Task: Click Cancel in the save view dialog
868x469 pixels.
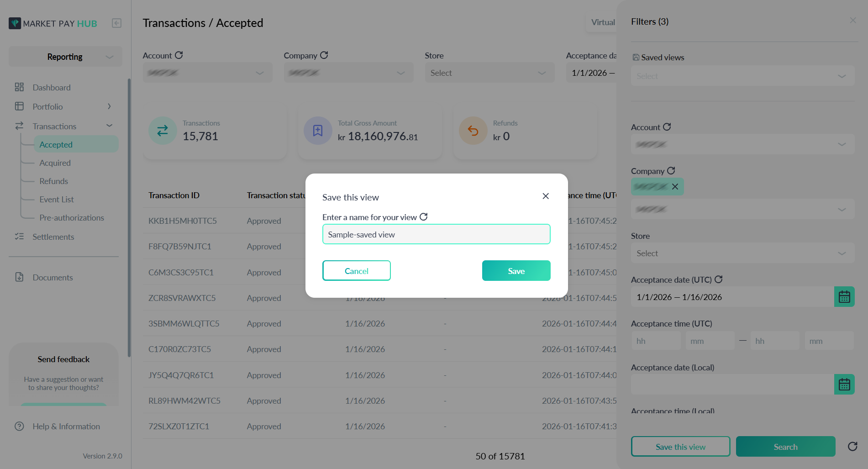Action: [x=357, y=271]
